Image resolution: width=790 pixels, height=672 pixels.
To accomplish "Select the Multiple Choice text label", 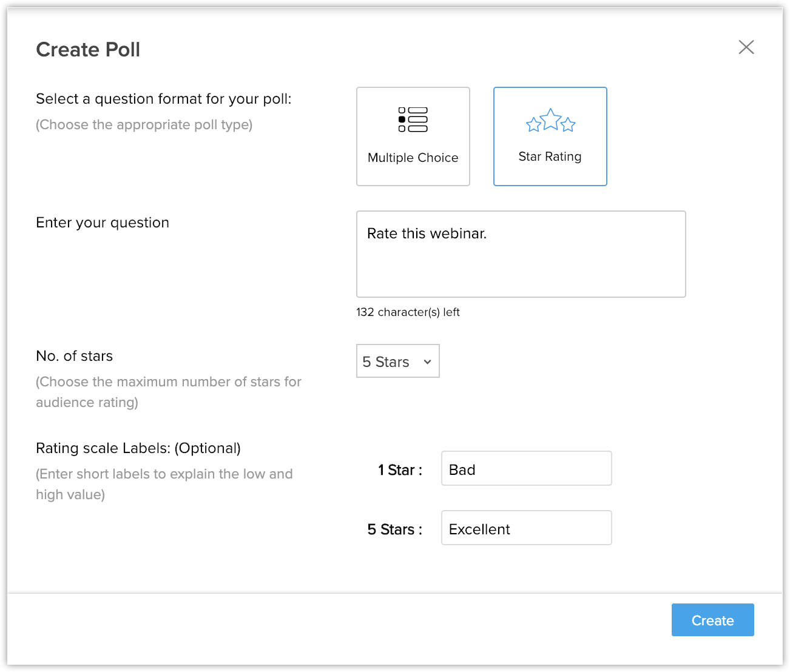I will coord(413,158).
